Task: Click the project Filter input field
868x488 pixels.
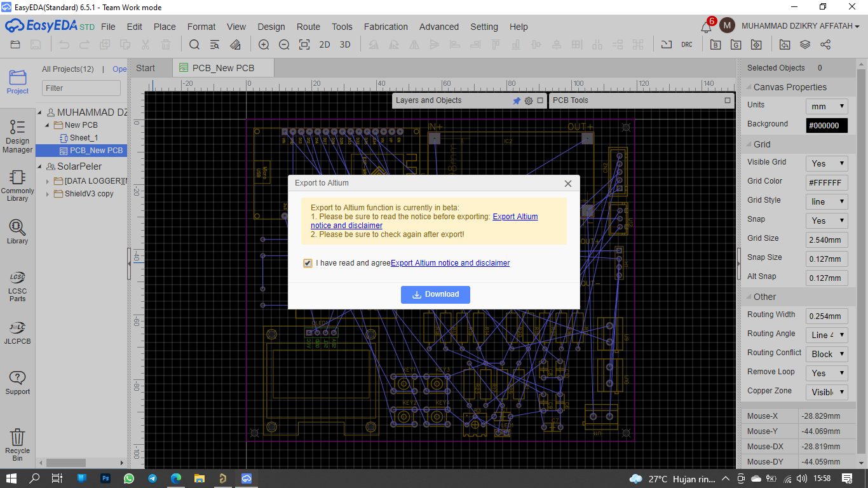Action: pos(81,88)
